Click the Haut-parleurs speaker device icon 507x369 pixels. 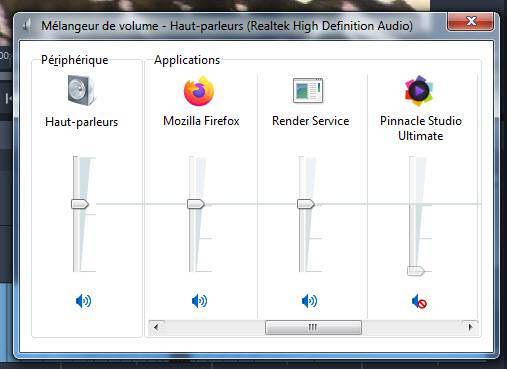tap(81, 90)
